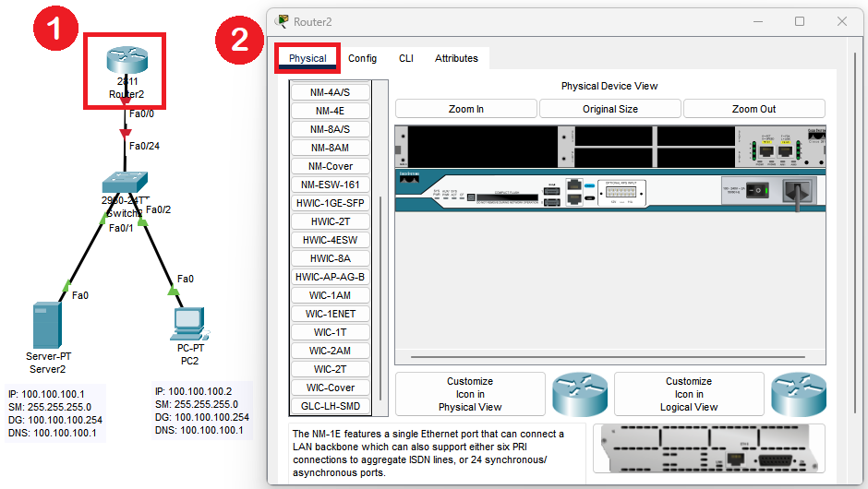Select the HWIC-8A module
The image size is (868, 489).
click(x=331, y=258)
